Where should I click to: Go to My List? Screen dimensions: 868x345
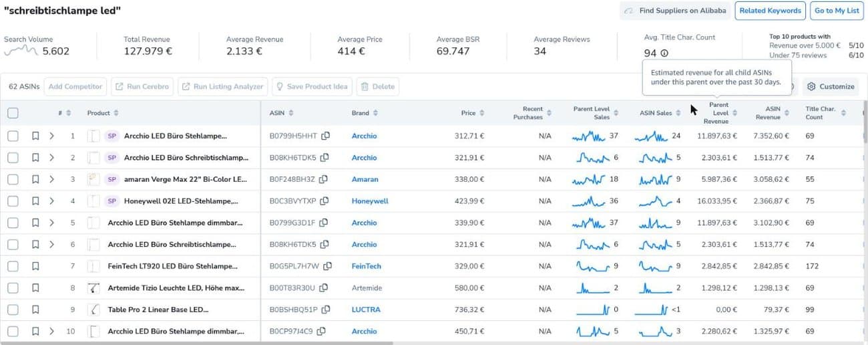click(x=837, y=11)
